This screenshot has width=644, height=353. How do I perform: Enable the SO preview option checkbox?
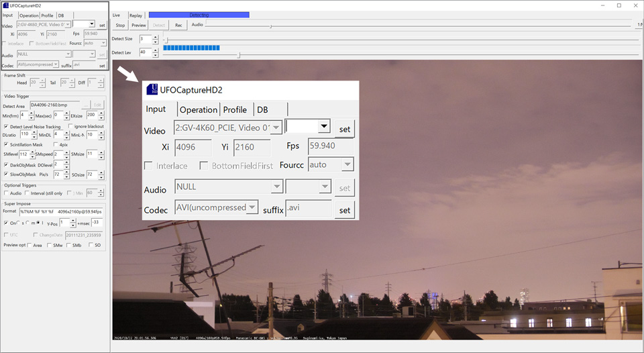pyautogui.click(x=91, y=245)
